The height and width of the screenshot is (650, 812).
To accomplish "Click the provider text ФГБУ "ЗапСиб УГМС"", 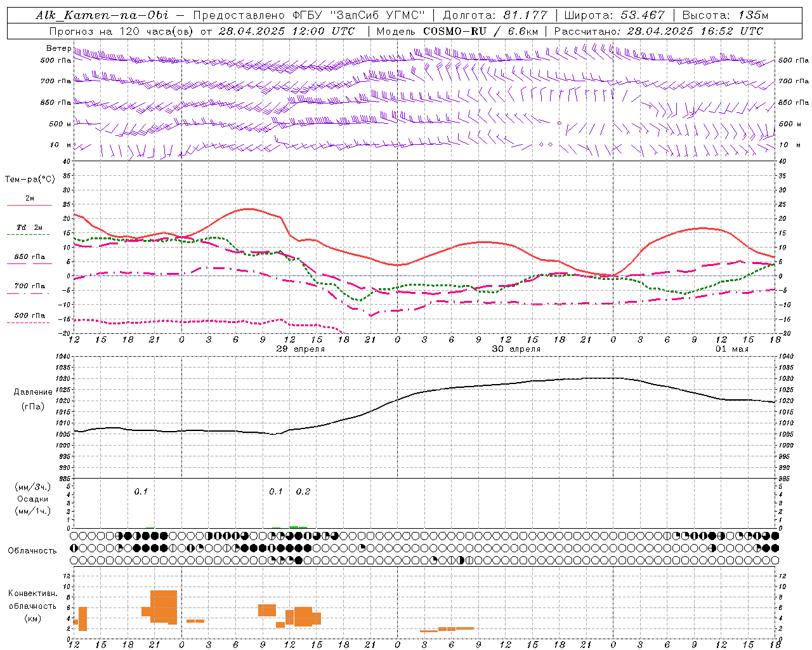I will [360, 15].
